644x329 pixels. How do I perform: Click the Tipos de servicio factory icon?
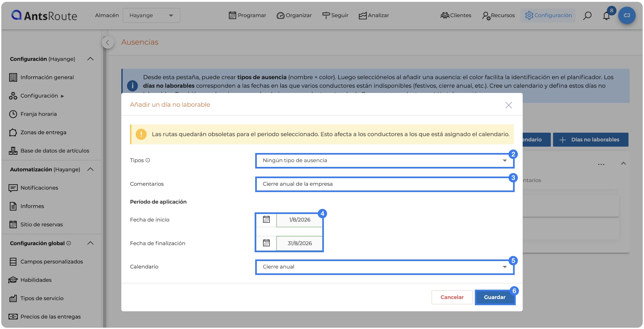tap(13, 298)
